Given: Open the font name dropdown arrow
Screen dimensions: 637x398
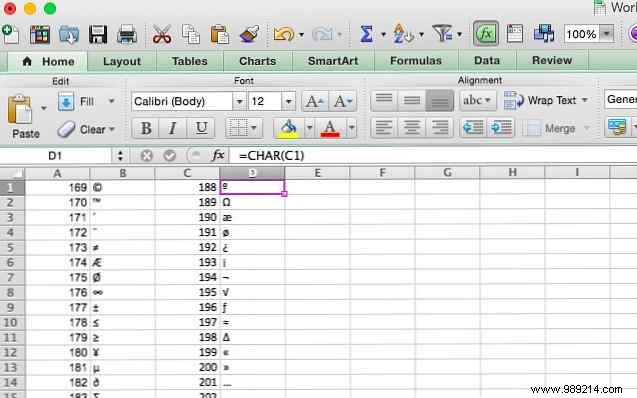Looking at the screenshot, I should (239, 101).
